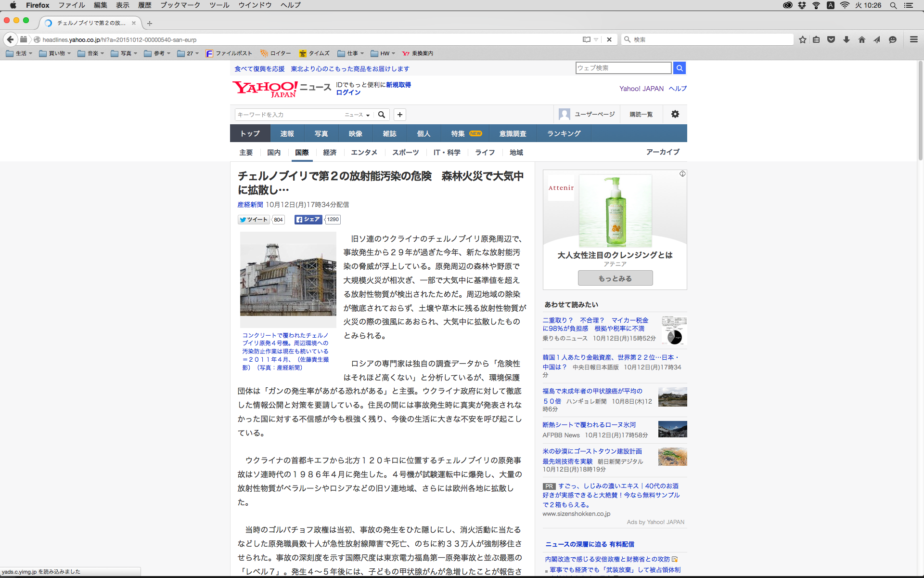Click the シェア Facebook button
This screenshot has width=924, height=578.
pyautogui.click(x=308, y=220)
